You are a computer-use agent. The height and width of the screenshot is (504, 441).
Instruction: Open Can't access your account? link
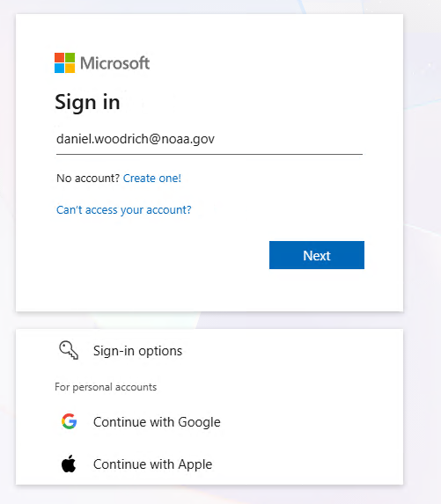point(124,210)
